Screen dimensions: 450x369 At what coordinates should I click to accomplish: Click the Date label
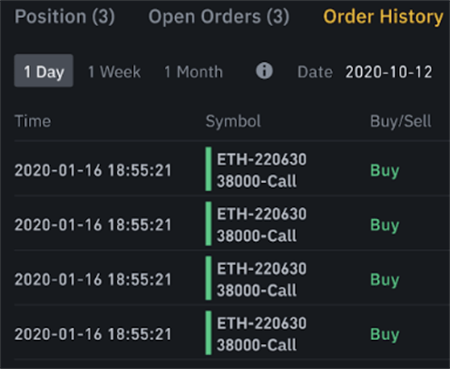(x=315, y=72)
